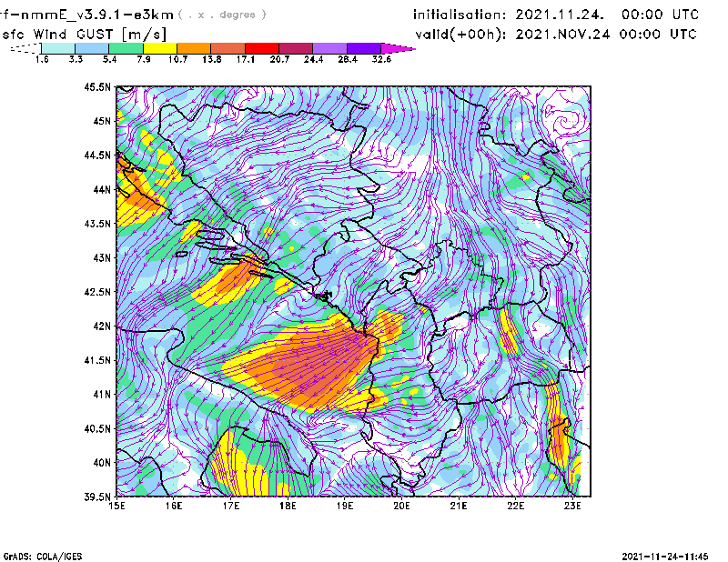This screenshot has height=562, width=728.
Task: Click the violet 28.4–32.6 legend swatch
Action: [363, 48]
